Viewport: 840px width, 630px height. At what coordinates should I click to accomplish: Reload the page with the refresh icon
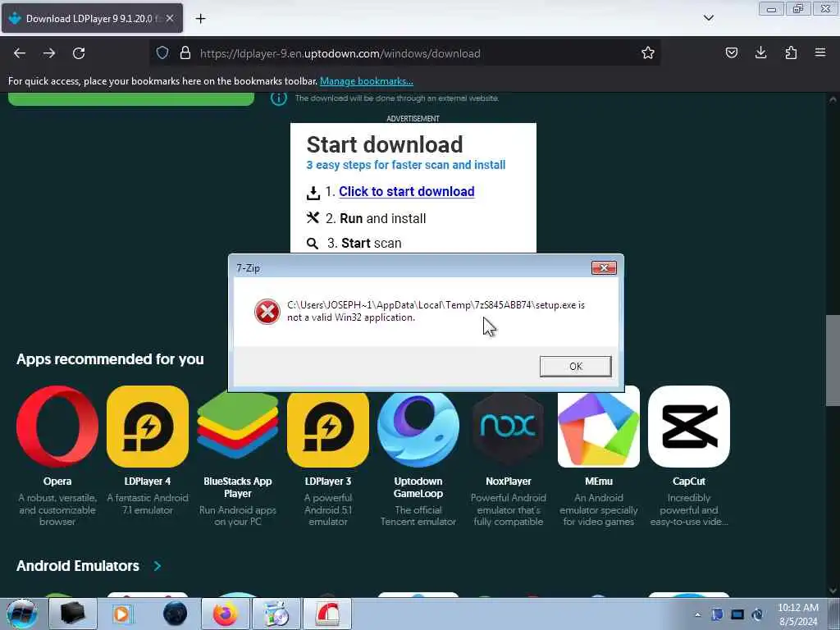point(79,53)
